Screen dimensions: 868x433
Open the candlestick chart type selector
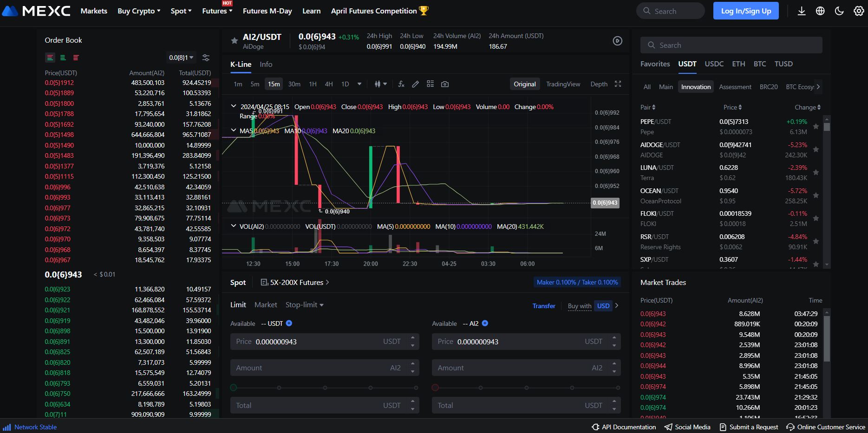[x=381, y=84]
